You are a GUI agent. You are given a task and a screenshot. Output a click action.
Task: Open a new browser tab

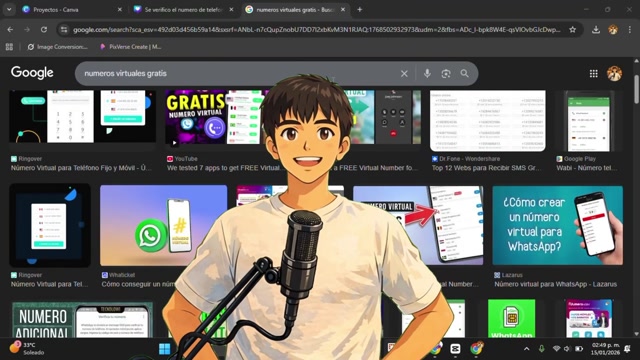[x=360, y=9]
